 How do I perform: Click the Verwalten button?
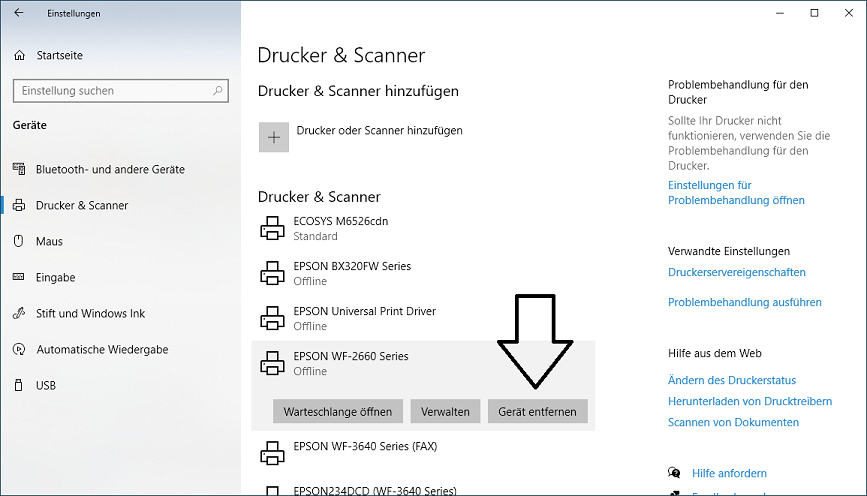click(445, 411)
